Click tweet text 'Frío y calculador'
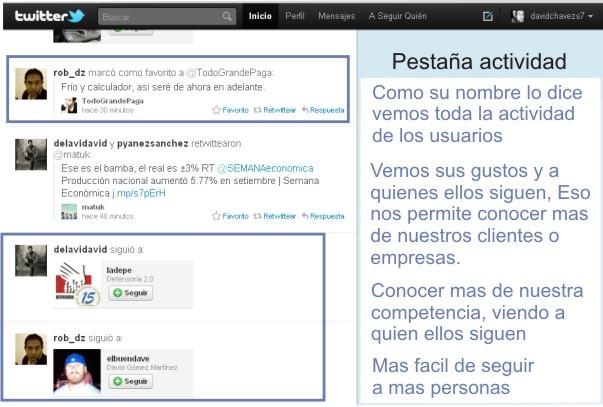The height and width of the screenshot is (407, 603). click(x=163, y=87)
